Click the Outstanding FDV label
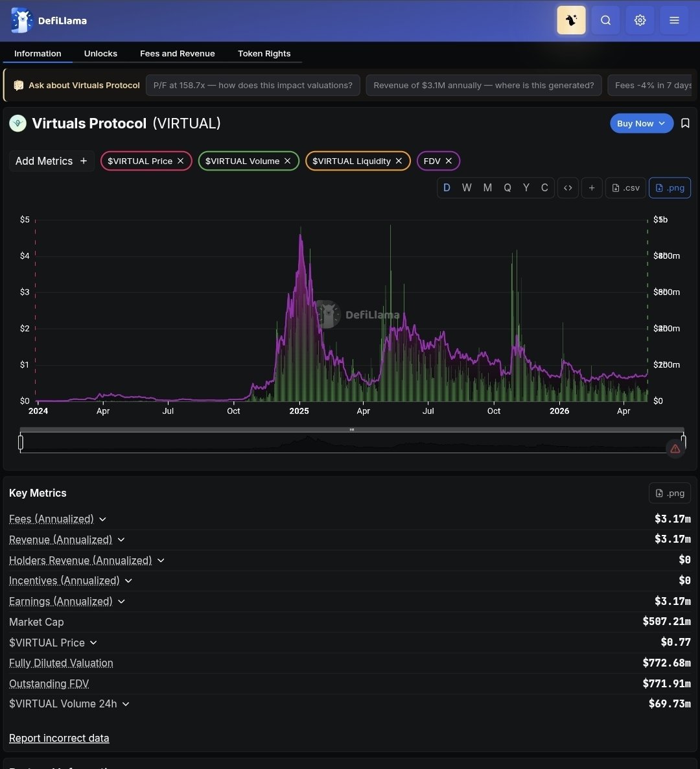Viewport: 700px width, 769px height. point(49,683)
